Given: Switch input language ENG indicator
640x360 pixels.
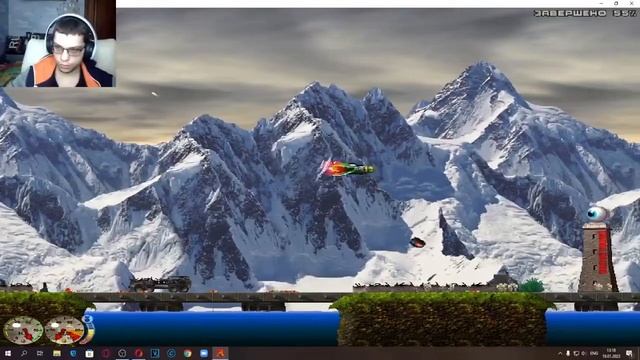Looking at the screenshot, I should [594, 353].
